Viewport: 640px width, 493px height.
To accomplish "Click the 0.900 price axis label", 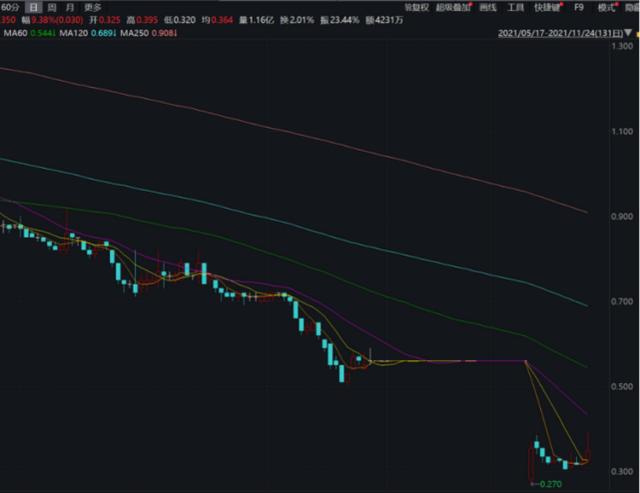I will pyautogui.click(x=622, y=216).
